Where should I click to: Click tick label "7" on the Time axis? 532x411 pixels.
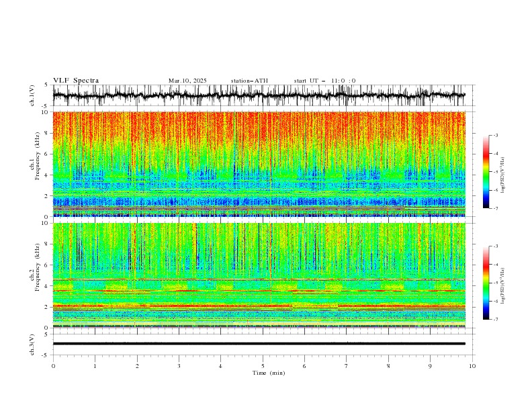347,366
